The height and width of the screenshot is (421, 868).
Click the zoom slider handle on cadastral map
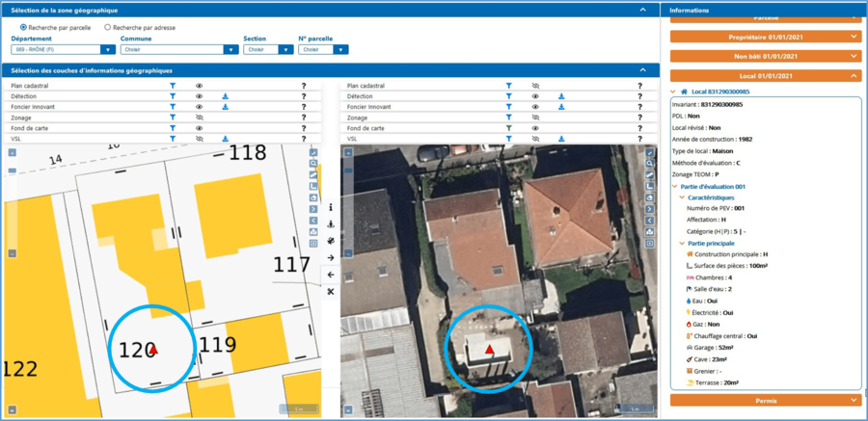(x=12, y=170)
